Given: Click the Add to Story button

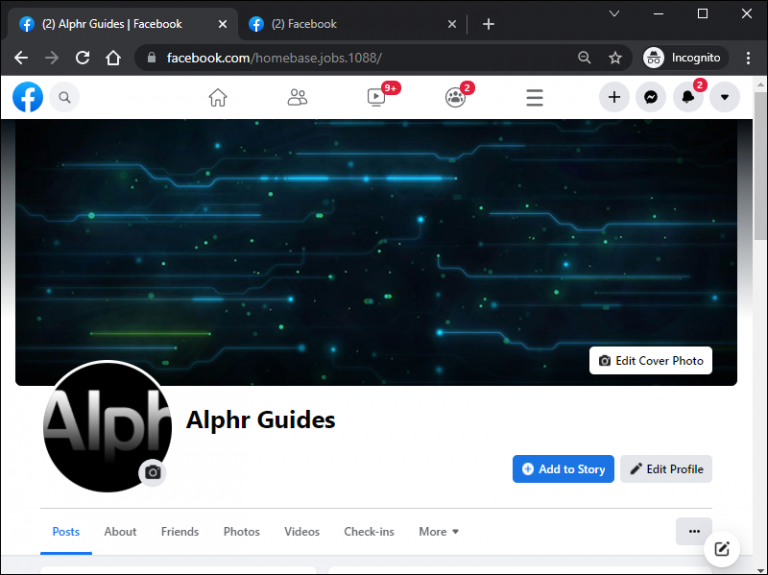Looking at the screenshot, I should 563,469.
